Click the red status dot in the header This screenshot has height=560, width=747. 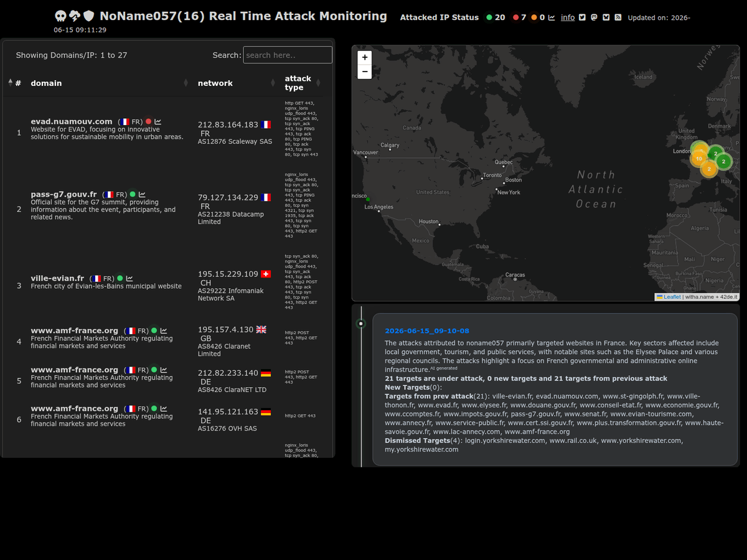(x=515, y=17)
